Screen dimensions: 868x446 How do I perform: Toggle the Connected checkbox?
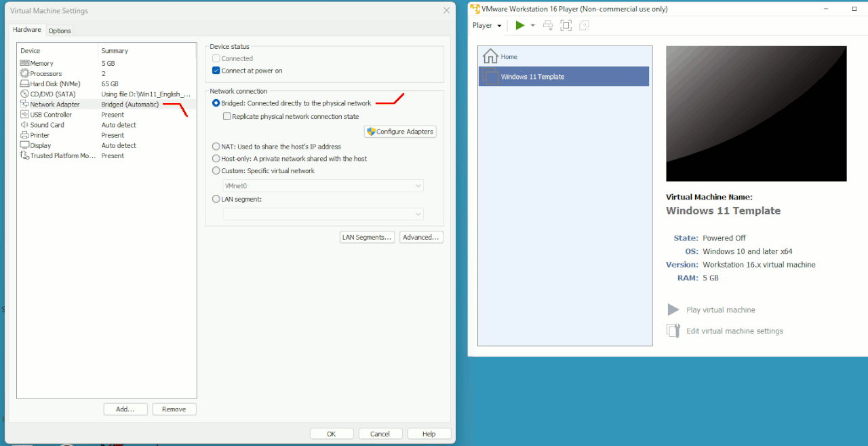216,58
